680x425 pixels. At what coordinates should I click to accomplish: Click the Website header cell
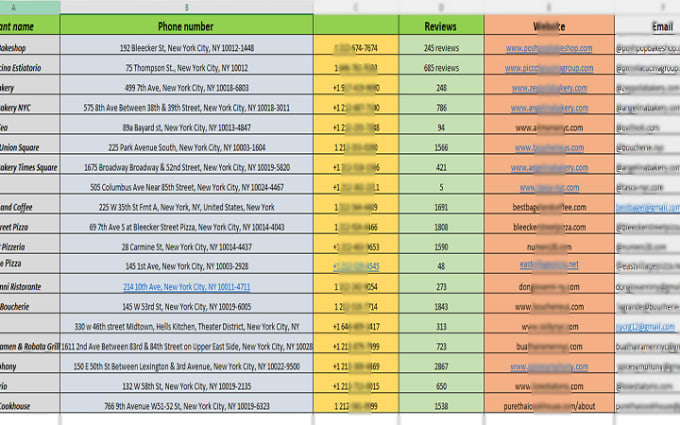pyautogui.click(x=549, y=26)
